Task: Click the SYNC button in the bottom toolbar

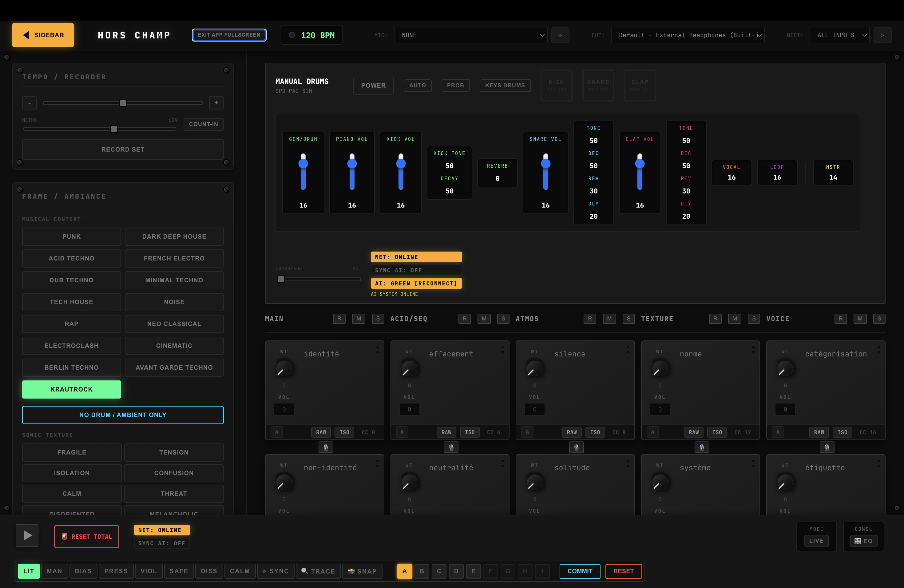Action: pos(276,571)
